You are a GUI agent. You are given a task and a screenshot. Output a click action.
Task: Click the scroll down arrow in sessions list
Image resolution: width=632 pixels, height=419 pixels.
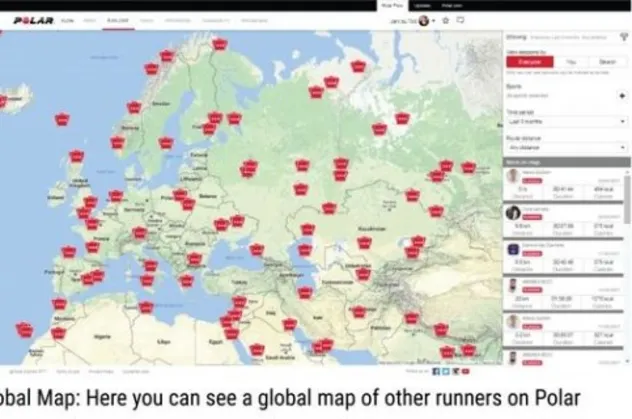click(627, 361)
